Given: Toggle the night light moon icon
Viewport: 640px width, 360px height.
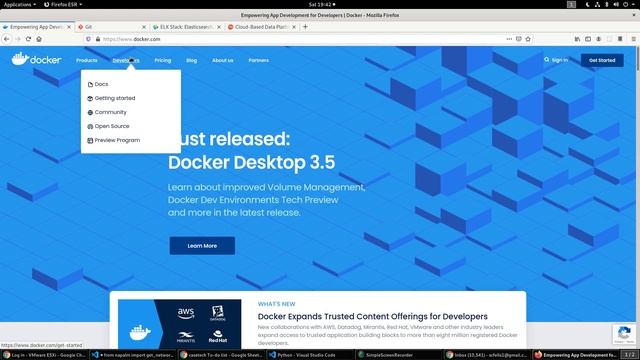Looking at the screenshot, I should 587,4.
